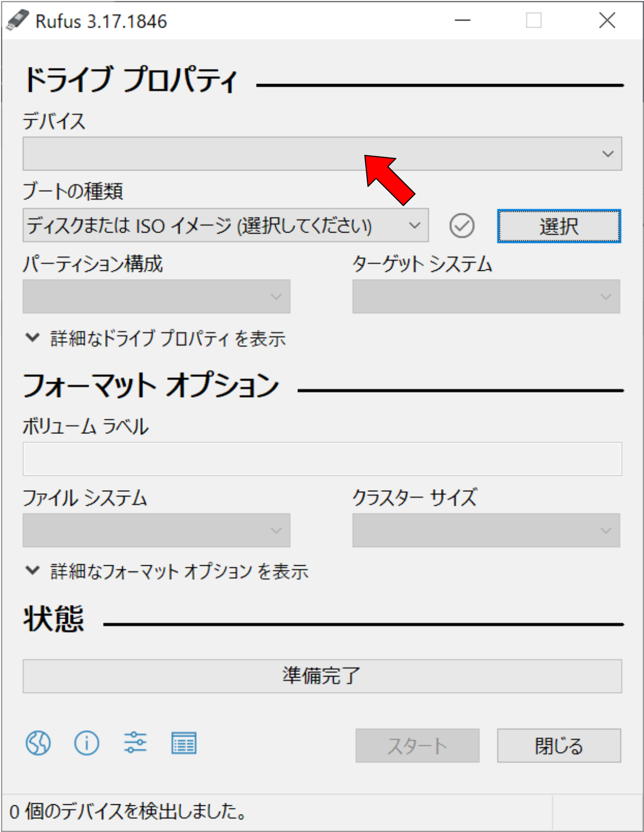This screenshot has width=644, height=832.
Task: Click the Rufus USB icon in title bar
Action: pyautogui.click(x=18, y=21)
